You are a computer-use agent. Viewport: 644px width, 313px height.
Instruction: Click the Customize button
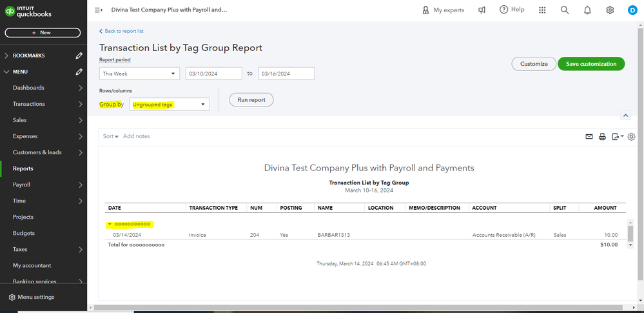(x=534, y=64)
